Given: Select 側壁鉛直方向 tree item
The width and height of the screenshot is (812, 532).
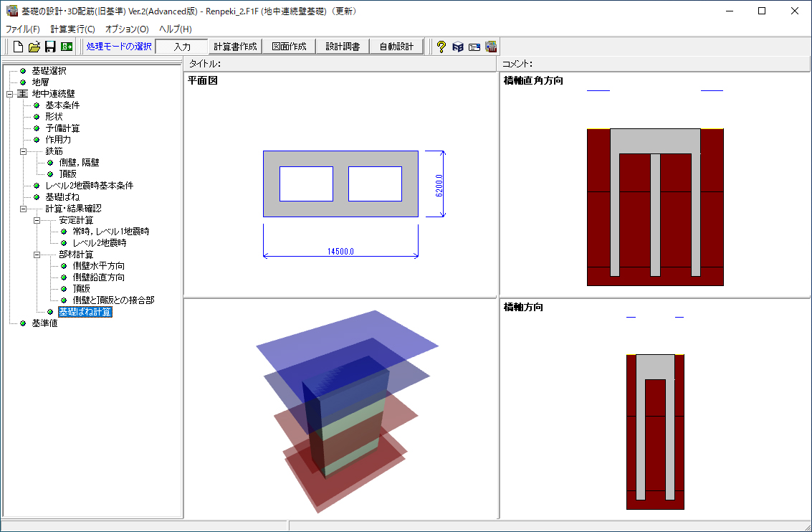Looking at the screenshot, I should click(98, 277).
